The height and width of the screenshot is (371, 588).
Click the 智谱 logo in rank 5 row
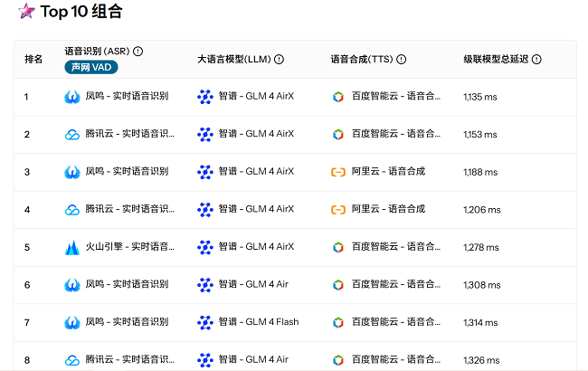tap(205, 247)
